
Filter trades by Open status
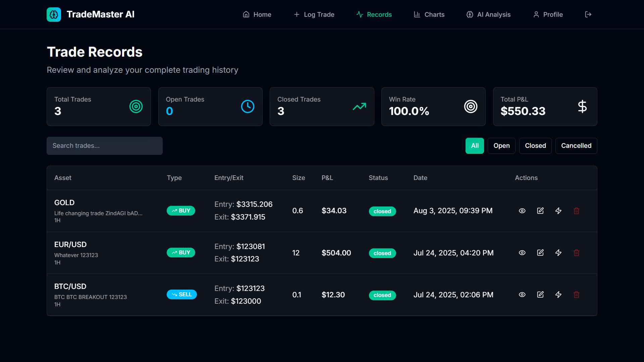coord(501,146)
